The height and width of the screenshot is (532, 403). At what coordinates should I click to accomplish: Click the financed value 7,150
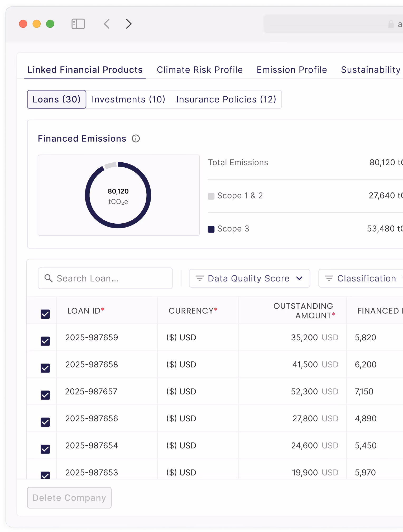point(364,391)
